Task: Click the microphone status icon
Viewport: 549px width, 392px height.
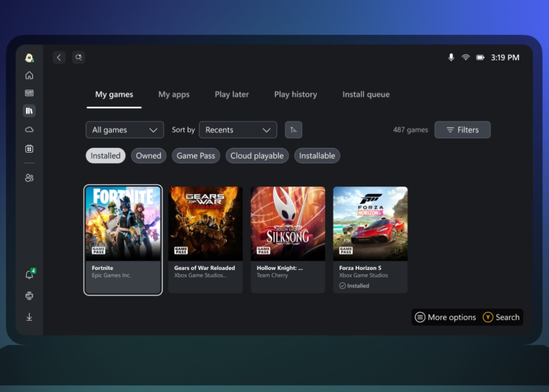Action: [451, 57]
